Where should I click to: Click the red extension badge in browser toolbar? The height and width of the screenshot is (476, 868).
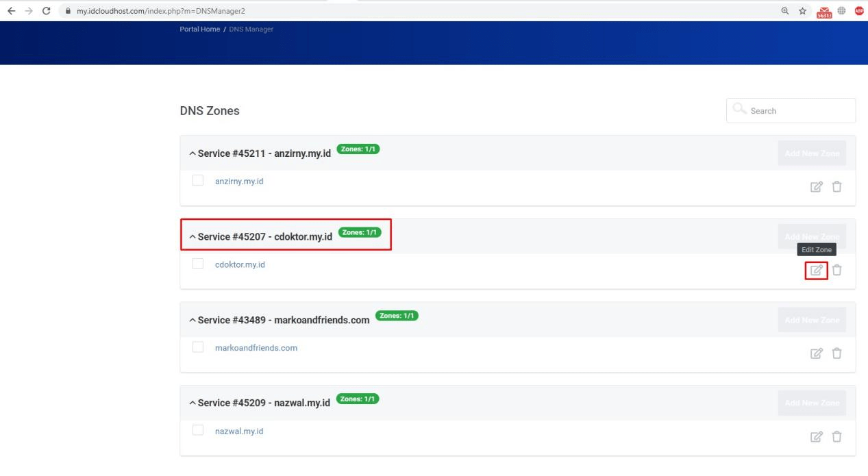(823, 11)
